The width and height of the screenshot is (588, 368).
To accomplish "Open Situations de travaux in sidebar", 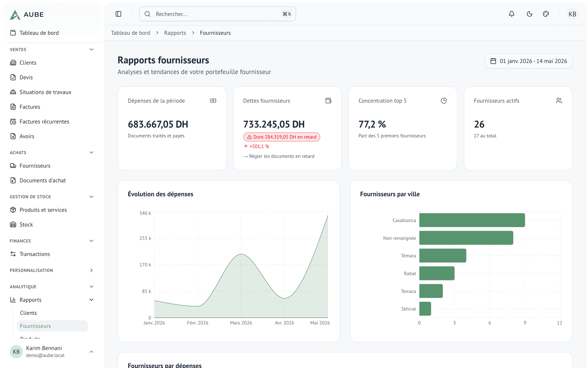I will tap(52, 92).
